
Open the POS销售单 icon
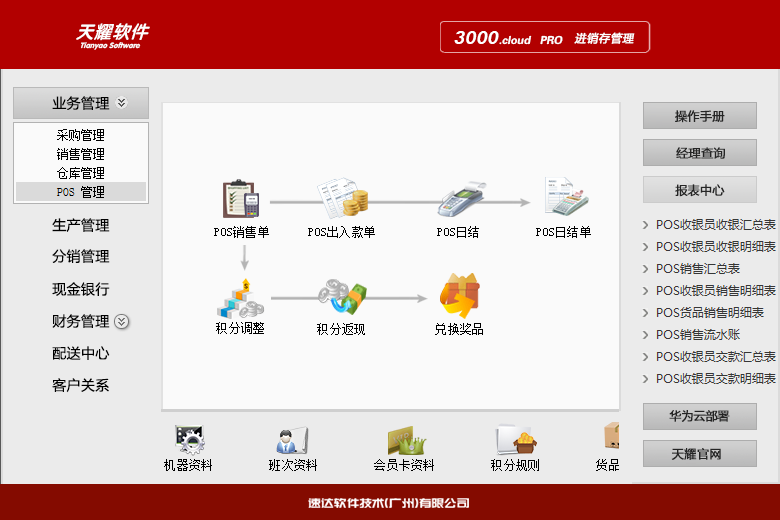241,199
